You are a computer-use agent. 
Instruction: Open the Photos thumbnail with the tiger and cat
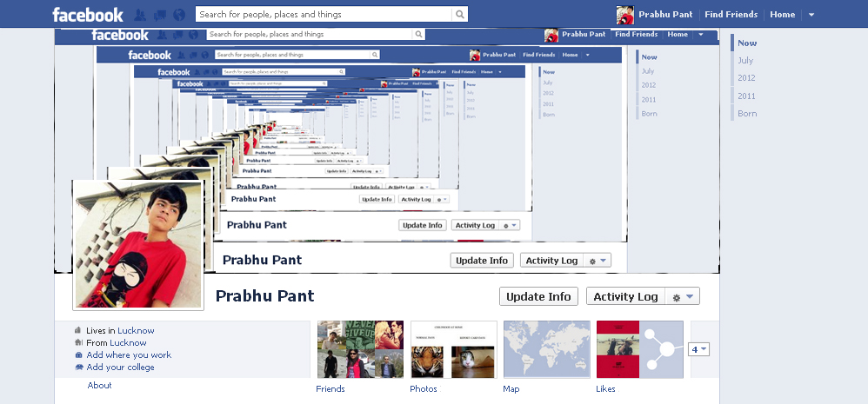click(x=454, y=349)
